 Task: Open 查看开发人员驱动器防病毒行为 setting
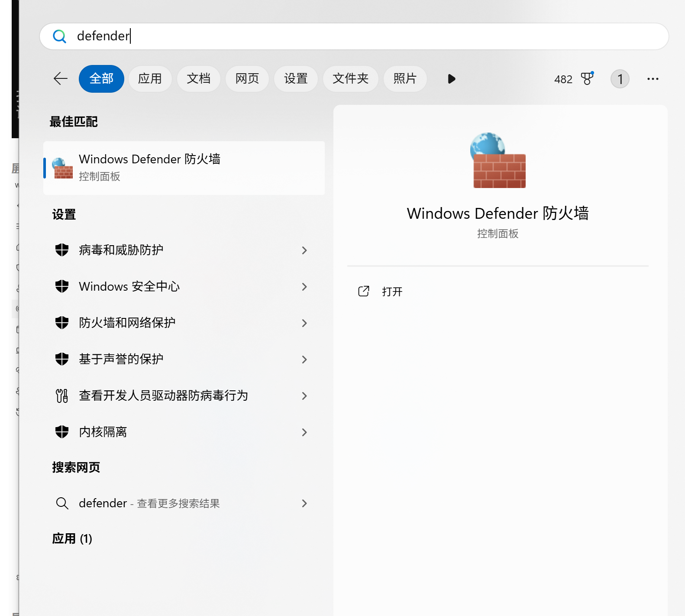pos(184,396)
